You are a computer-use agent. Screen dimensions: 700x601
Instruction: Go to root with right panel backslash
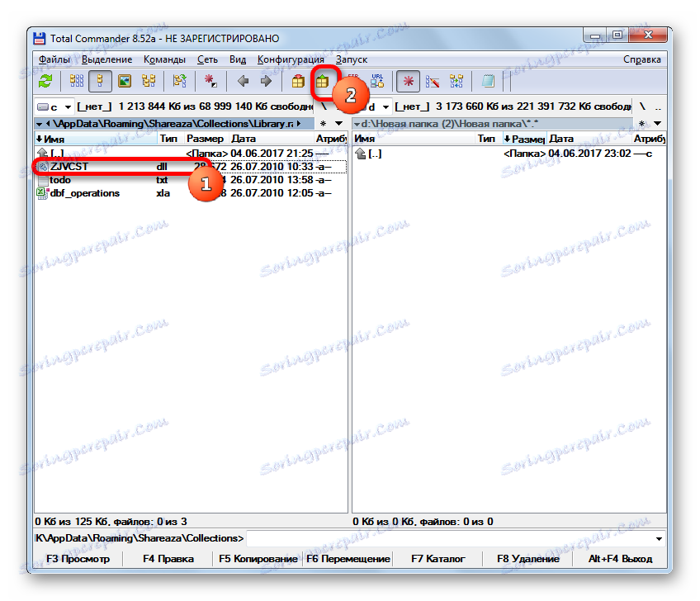(642, 106)
